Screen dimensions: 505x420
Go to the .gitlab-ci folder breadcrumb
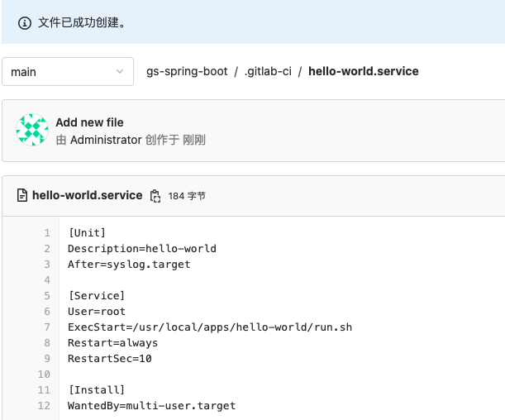click(268, 71)
